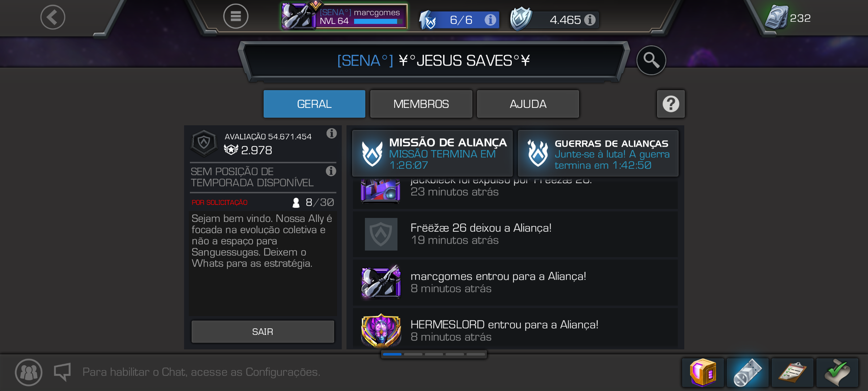Switch to the MEMBROS tab
The image size is (868, 391).
[421, 104]
